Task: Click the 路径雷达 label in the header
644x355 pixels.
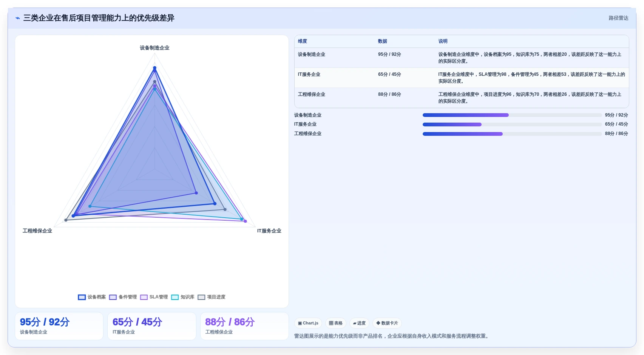Action: coord(618,18)
